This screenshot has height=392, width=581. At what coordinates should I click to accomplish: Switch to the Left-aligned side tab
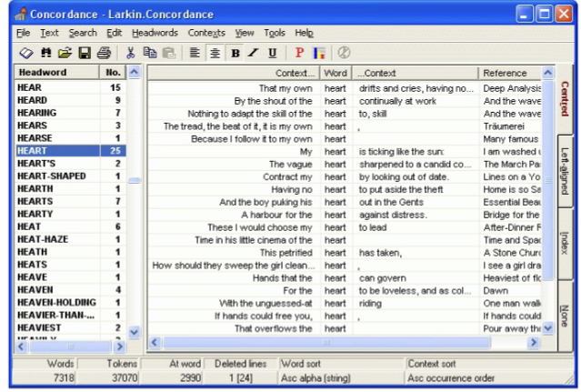(565, 171)
